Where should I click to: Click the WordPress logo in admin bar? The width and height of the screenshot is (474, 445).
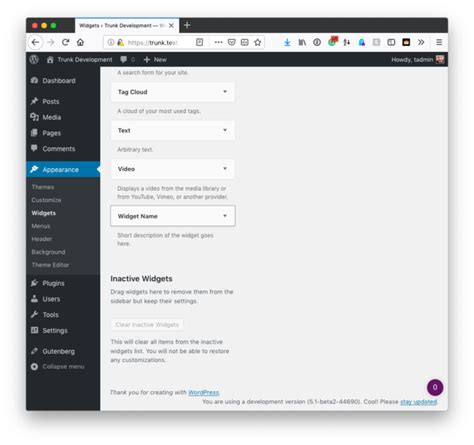click(34, 60)
